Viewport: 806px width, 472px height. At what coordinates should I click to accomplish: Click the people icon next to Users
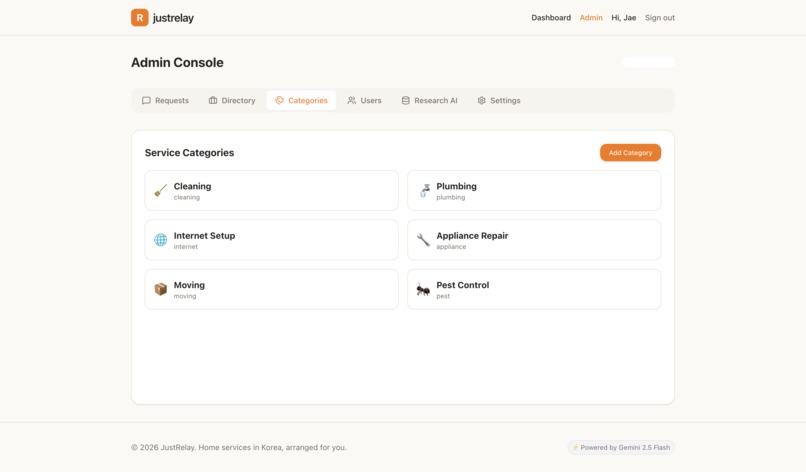[352, 100]
